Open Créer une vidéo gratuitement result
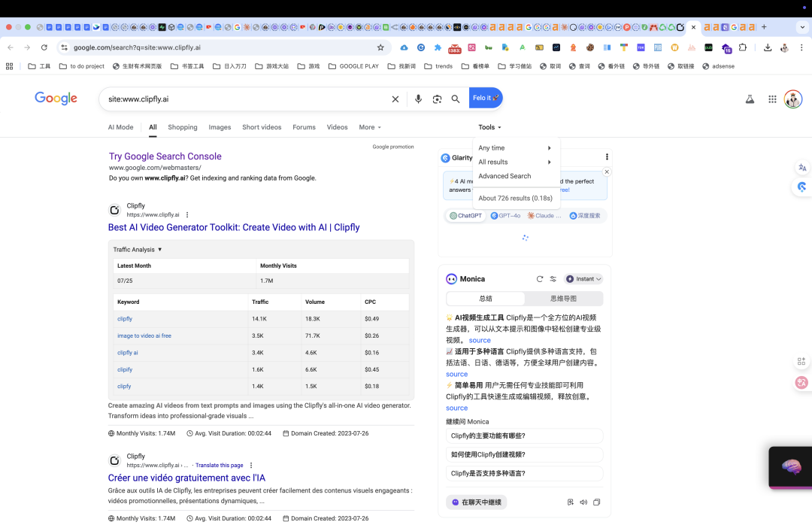Screen dimensions: 812x525 [x=186, y=478]
